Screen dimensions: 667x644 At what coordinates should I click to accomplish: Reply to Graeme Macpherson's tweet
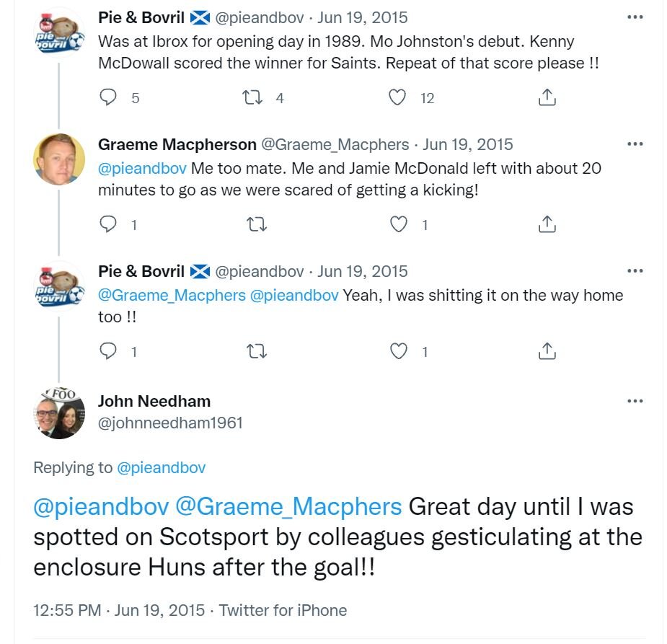[x=107, y=224]
